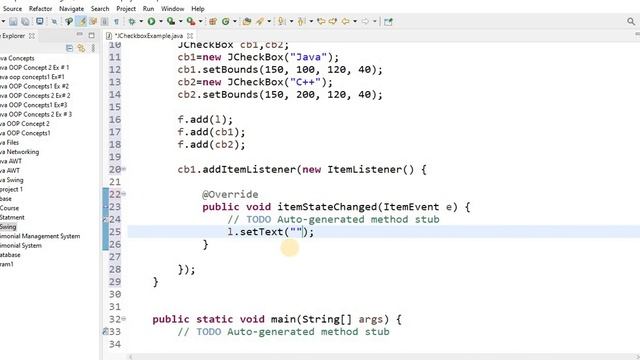Viewport: 640px width, 360px height.
Task: Click the Open Type icon
Action: tap(247, 22)
